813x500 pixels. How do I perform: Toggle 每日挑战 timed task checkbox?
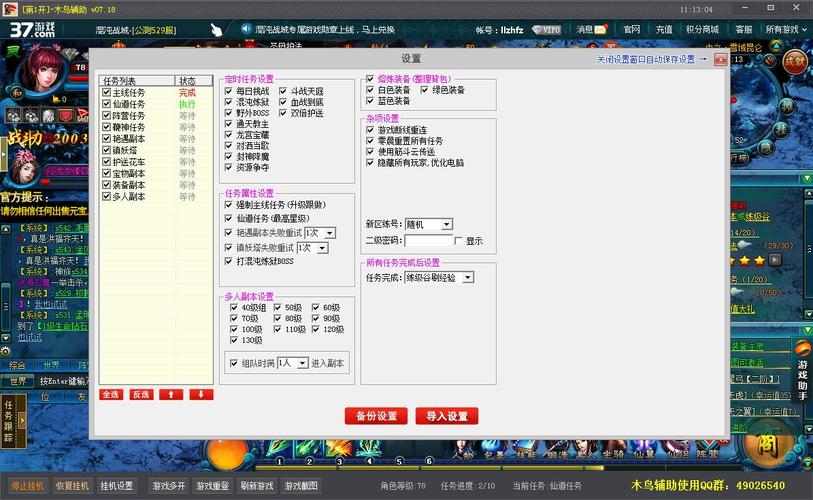[x=229, y=91]
